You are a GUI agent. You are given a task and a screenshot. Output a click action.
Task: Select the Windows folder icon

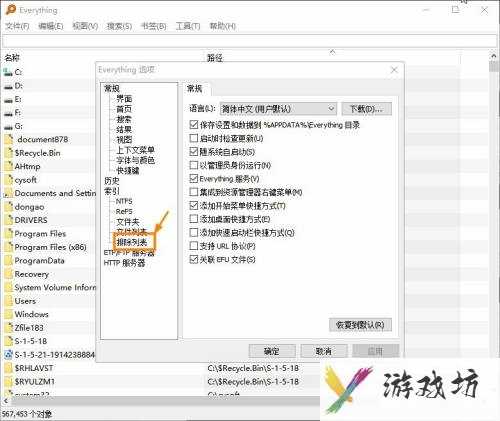pos(9,314)
